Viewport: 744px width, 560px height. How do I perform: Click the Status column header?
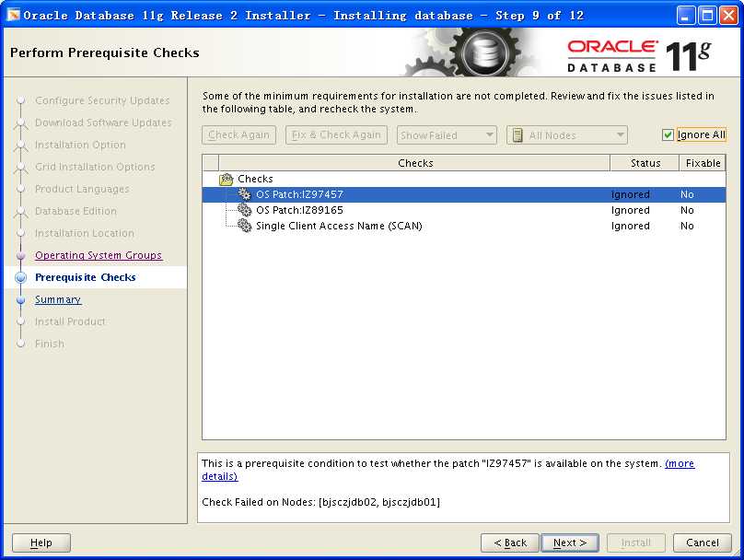(645, 163)
